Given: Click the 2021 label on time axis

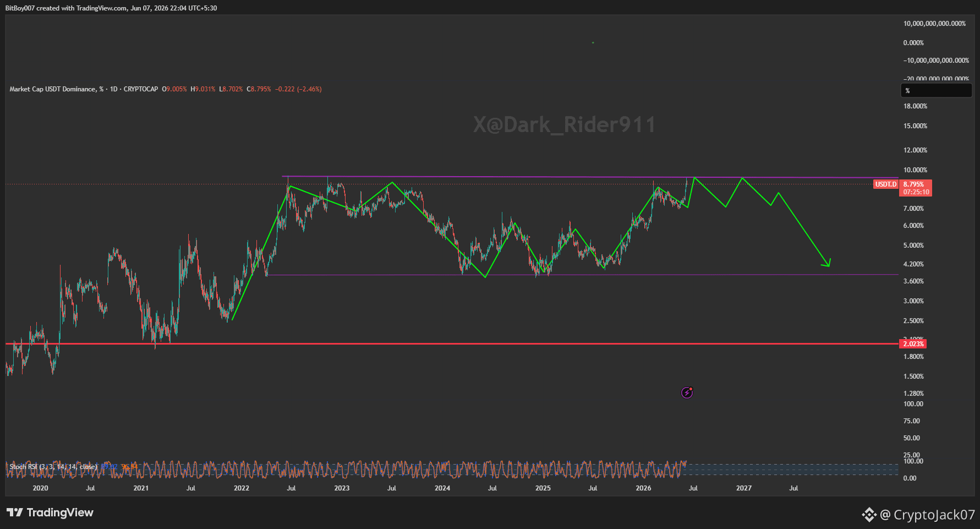Looking at the screenshot, I should click(x=141, y=488).
